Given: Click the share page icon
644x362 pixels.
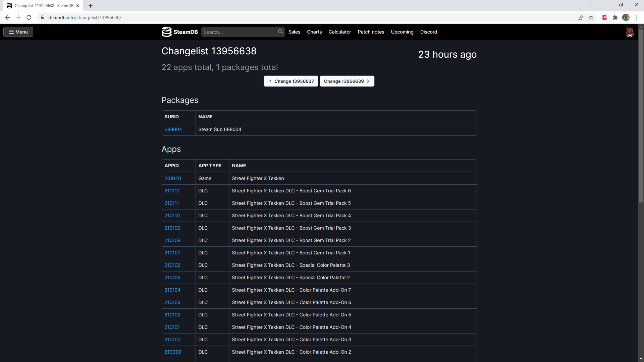Looking at the screenshot, I should [580, 17].
